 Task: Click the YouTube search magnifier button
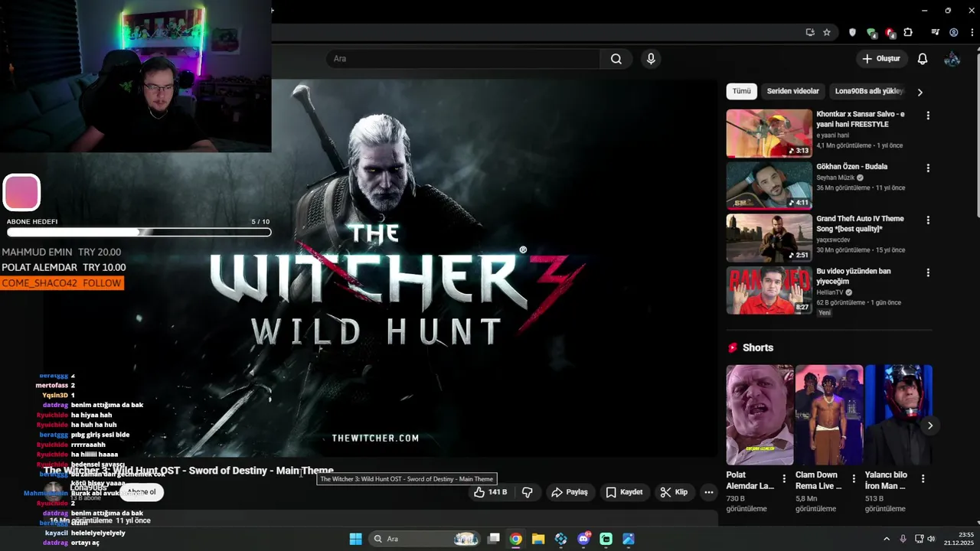click(616, 59)
